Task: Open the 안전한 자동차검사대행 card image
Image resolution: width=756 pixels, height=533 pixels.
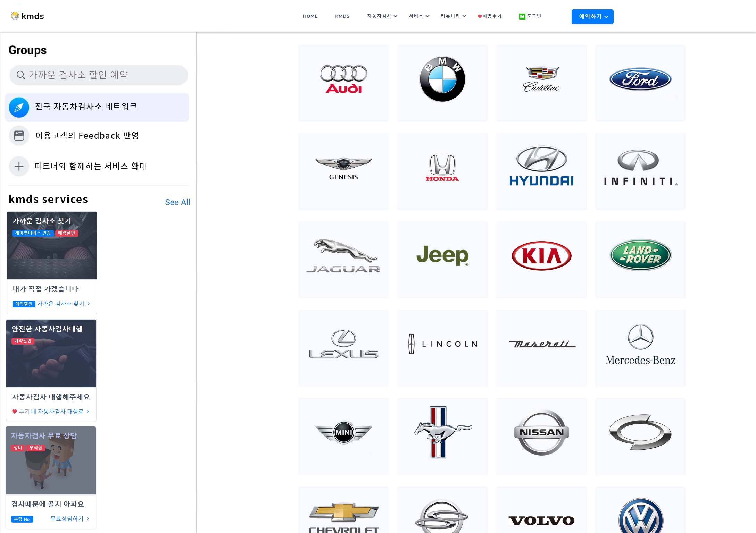Action: [51, 353]
